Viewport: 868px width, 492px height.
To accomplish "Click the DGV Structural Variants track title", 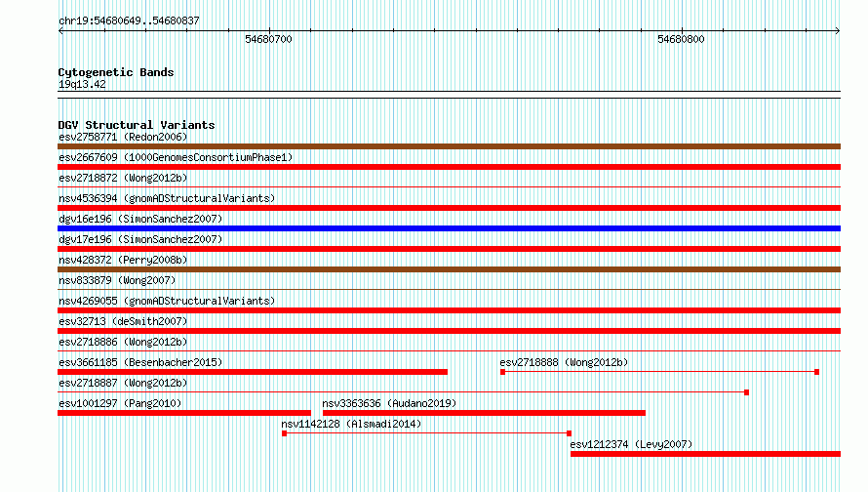I will point(137,125).
